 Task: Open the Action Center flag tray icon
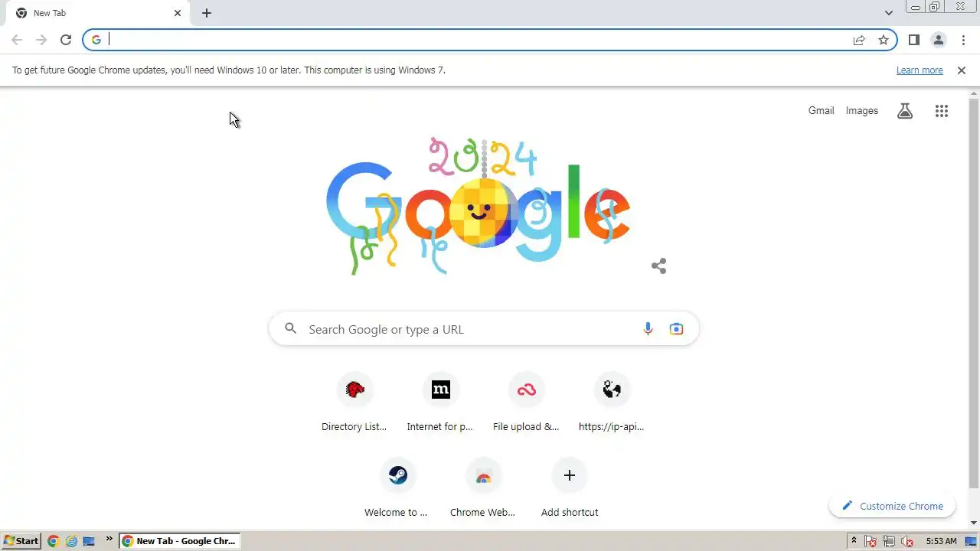click(x=871, y=541)
